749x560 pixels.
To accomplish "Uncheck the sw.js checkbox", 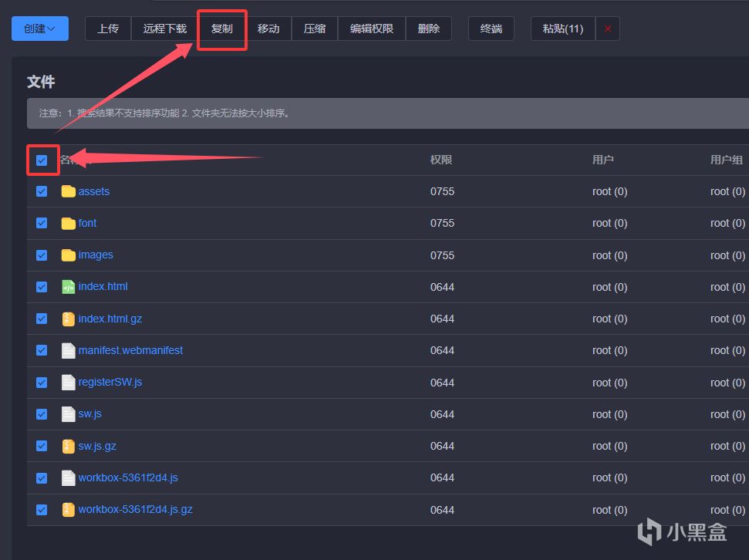I will pos(42,414).
